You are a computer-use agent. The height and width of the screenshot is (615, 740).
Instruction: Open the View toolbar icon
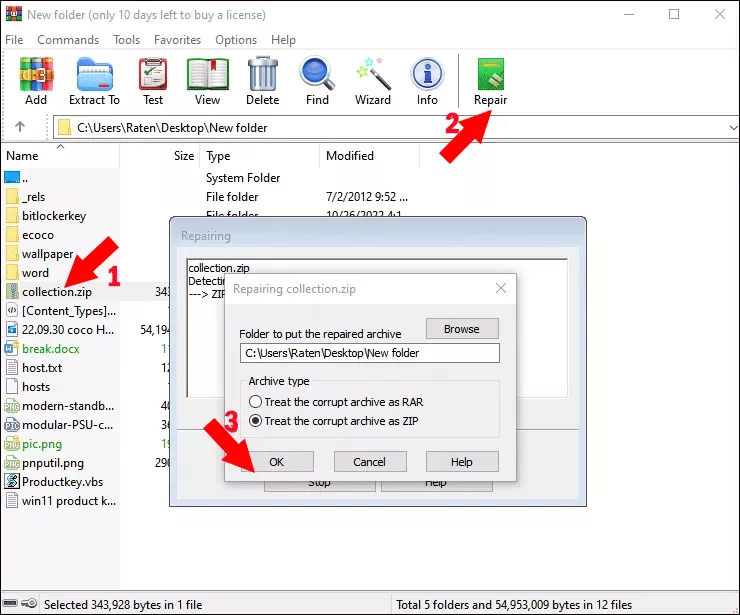(208, 80)
